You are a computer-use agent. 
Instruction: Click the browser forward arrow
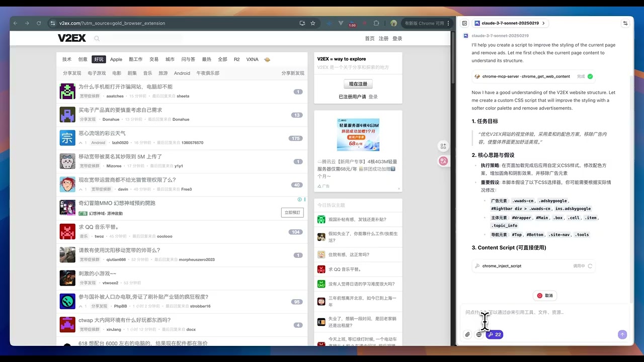coord(27,23)
